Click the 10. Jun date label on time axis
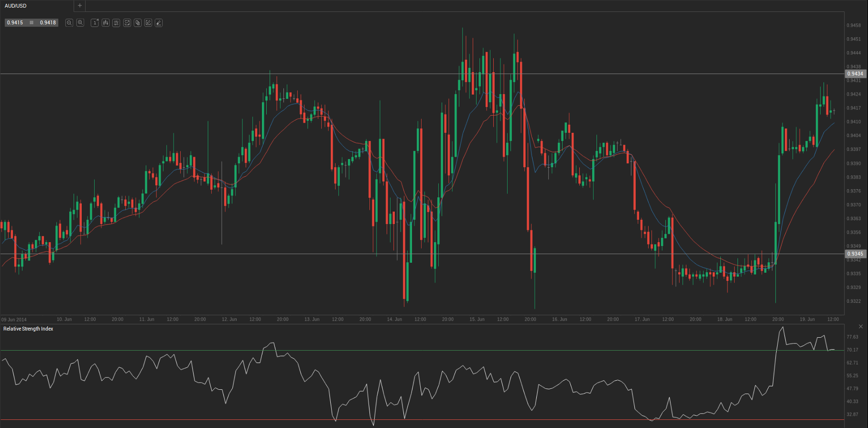 tap(64, 319)
